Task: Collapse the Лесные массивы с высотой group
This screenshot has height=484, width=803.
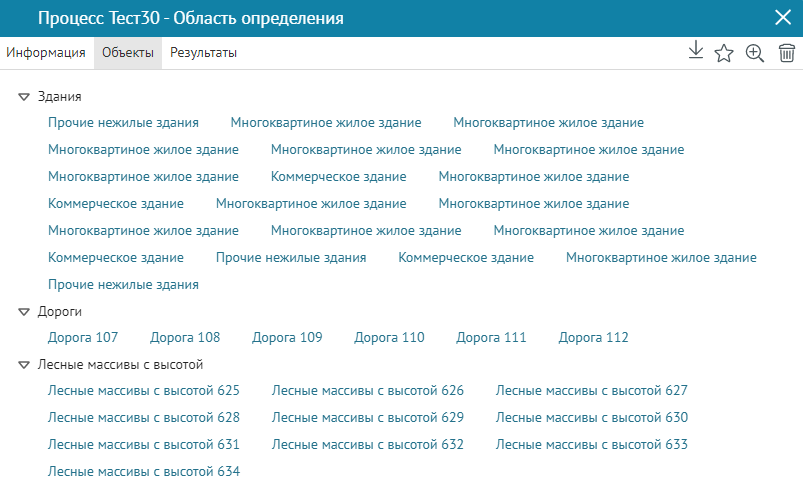Action: tap(24, 365)
